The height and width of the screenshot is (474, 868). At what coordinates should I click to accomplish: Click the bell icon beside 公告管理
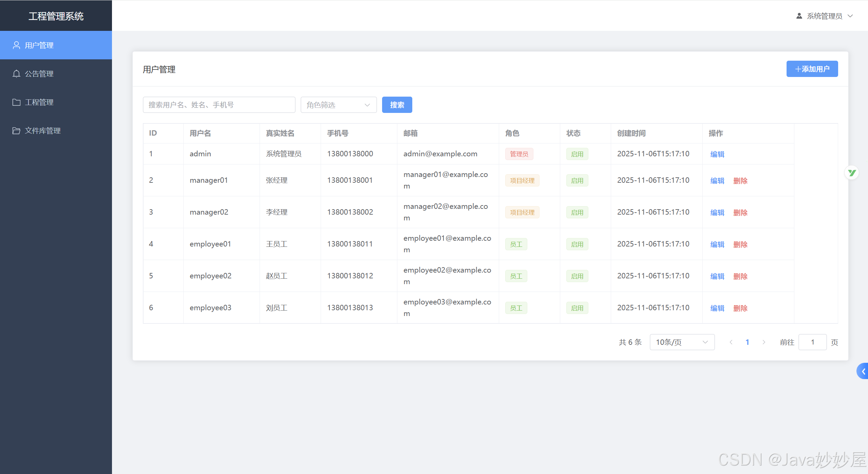pos(16,74)
